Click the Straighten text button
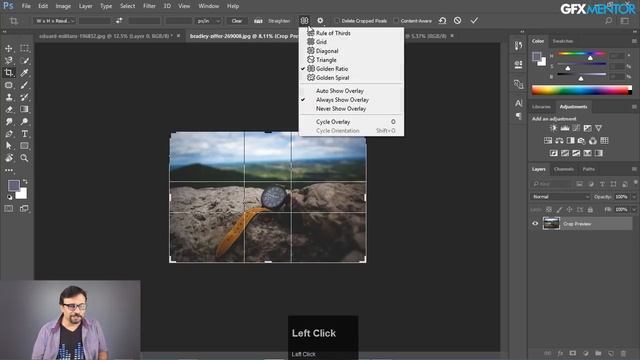640x360 pixels. click(x=279, y=21)
